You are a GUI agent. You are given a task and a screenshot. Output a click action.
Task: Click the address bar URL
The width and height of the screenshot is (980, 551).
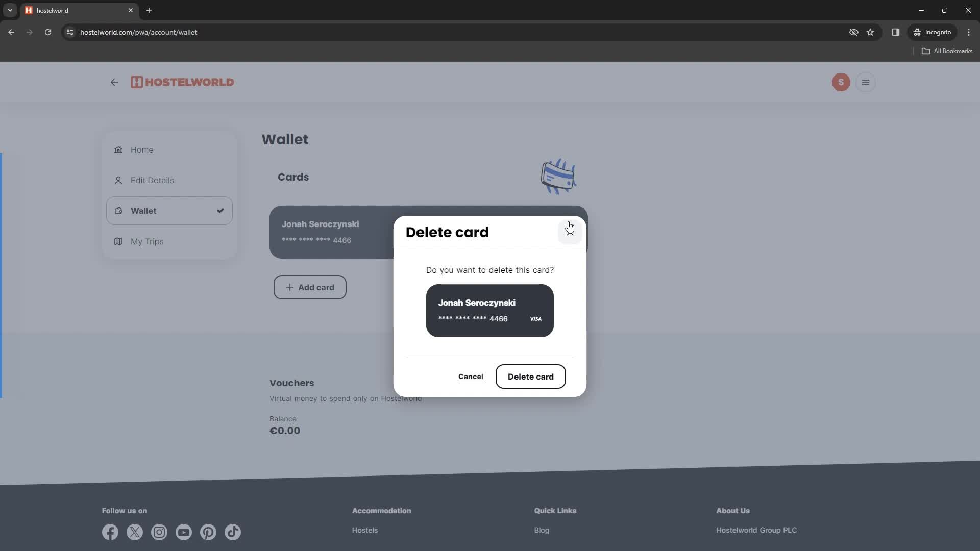coord(138,32)
